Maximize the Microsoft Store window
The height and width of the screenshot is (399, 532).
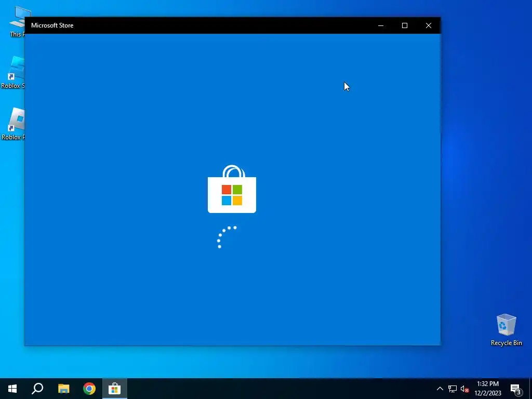click(404, 25)
